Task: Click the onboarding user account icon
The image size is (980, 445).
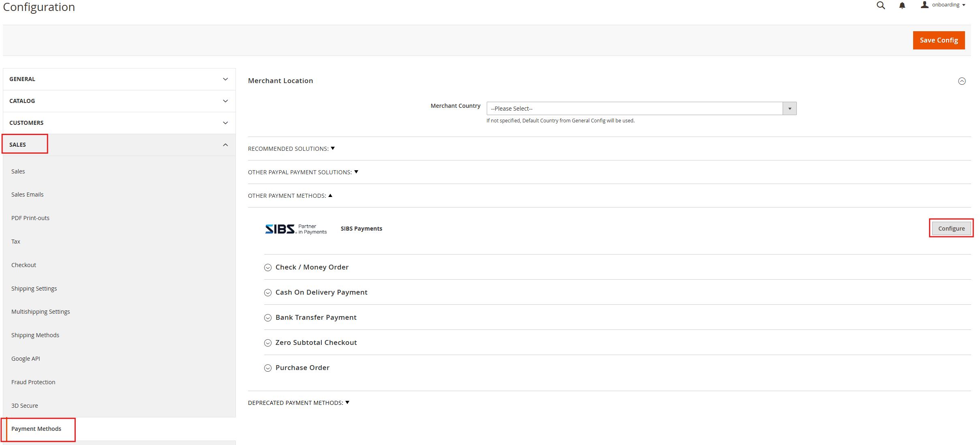Action: (x=924, y=5)
